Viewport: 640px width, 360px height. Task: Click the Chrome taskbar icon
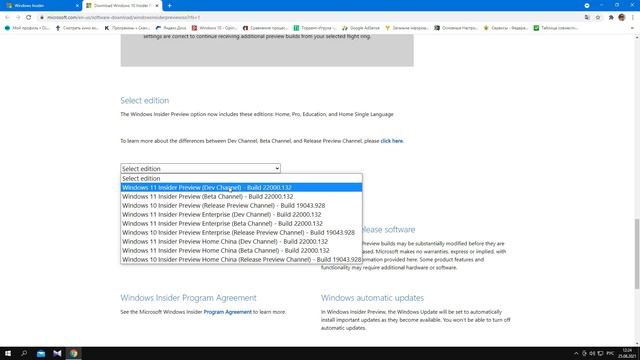pyautogui.click(x=73, y=353)
